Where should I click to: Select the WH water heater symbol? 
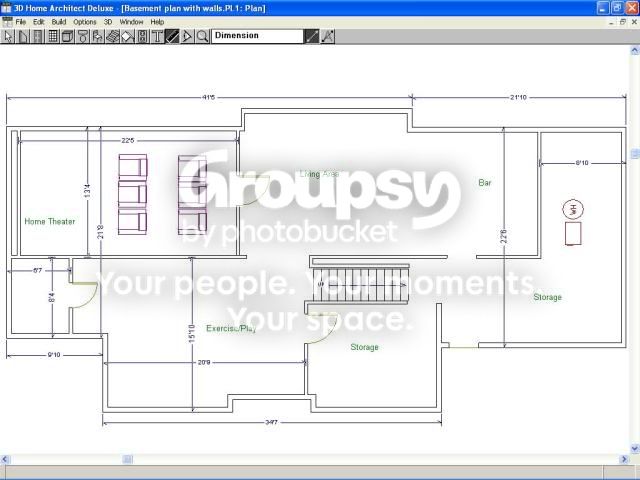(x=573, y=209)
